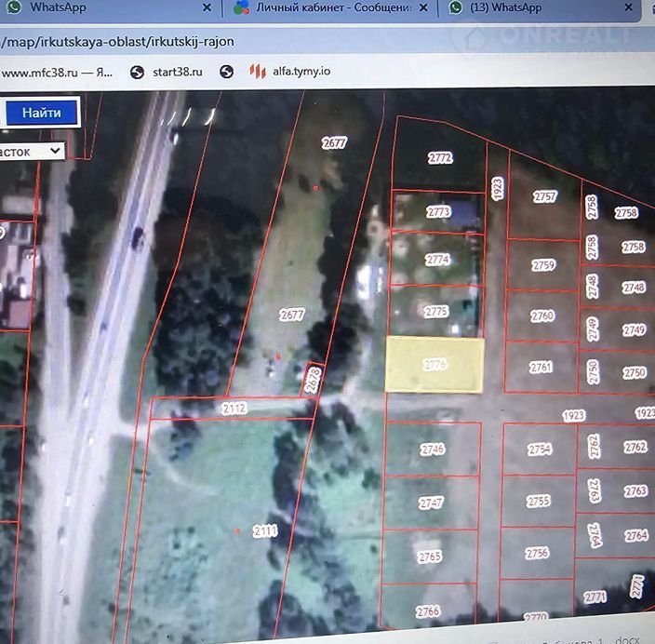Image resolution: width=655 pixels, height=644 pixels.
Task: Close the first WhatsApp tab
Action: (205, 7)
